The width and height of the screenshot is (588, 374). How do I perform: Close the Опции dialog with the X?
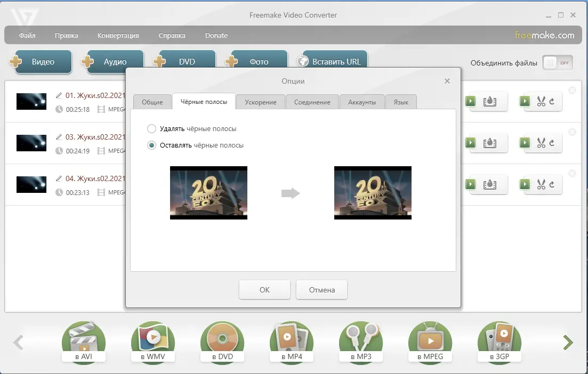[x=447, y=81]
